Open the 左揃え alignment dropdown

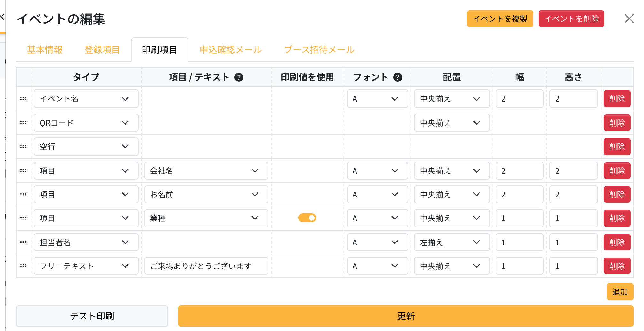pyautogui.click(x=452, y=242)
